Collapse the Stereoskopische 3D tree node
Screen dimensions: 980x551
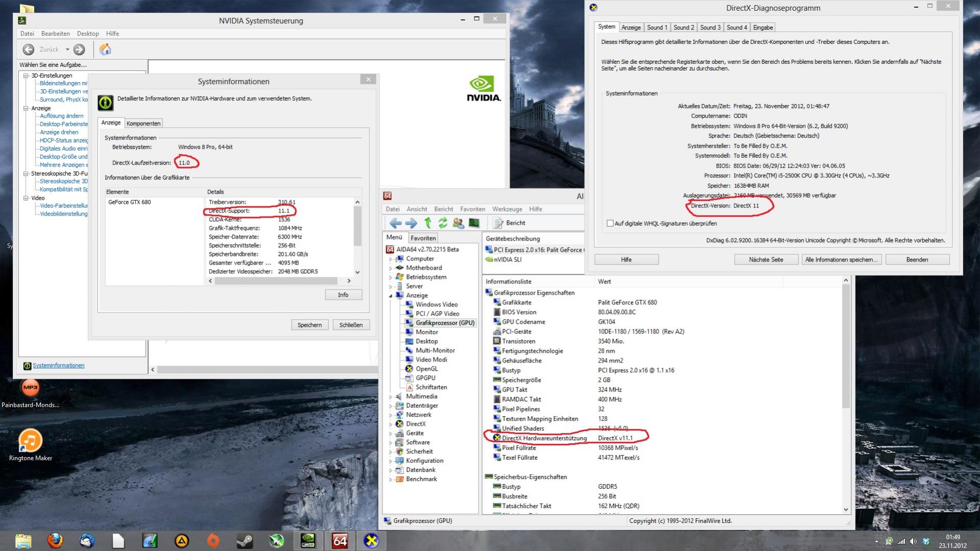(26, 174)
